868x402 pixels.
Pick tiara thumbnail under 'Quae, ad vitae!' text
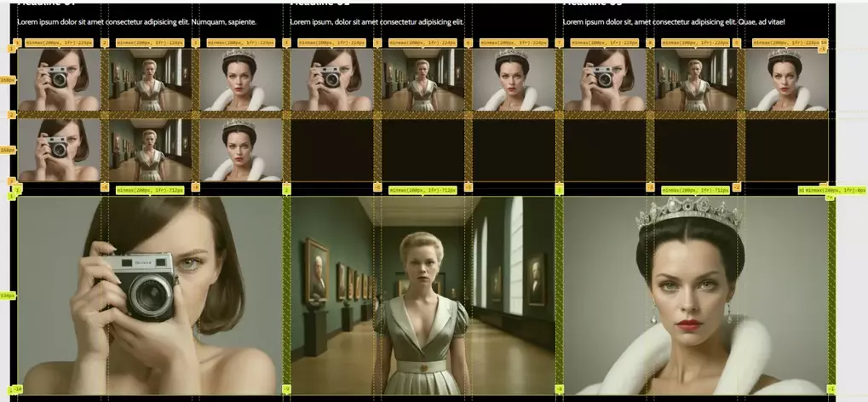786,80
